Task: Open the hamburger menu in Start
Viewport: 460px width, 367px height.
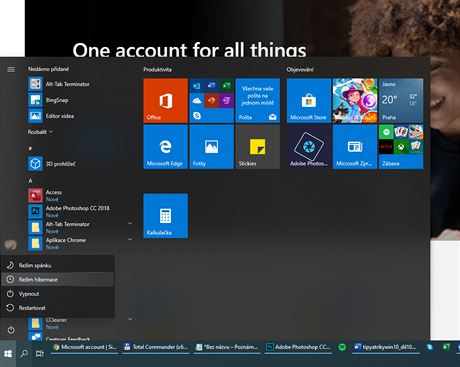Action: [x=11, y=69]
